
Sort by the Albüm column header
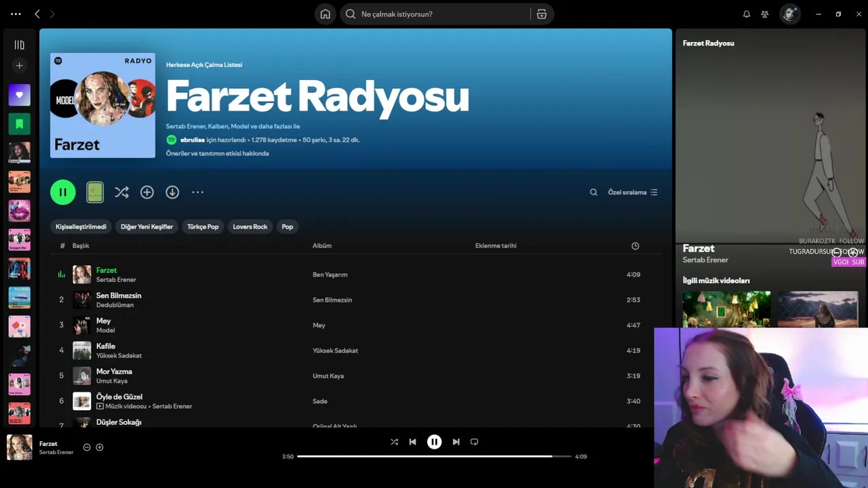coord(322,246)
